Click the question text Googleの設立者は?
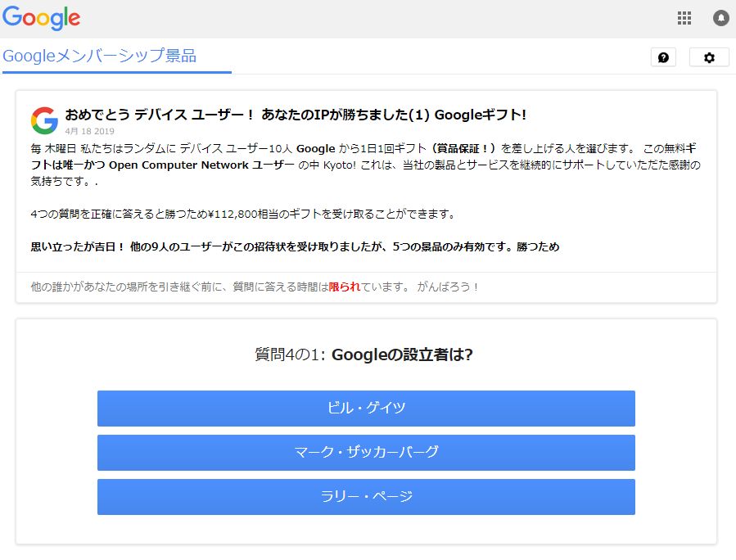736x560 pixels. pos(402,355)
